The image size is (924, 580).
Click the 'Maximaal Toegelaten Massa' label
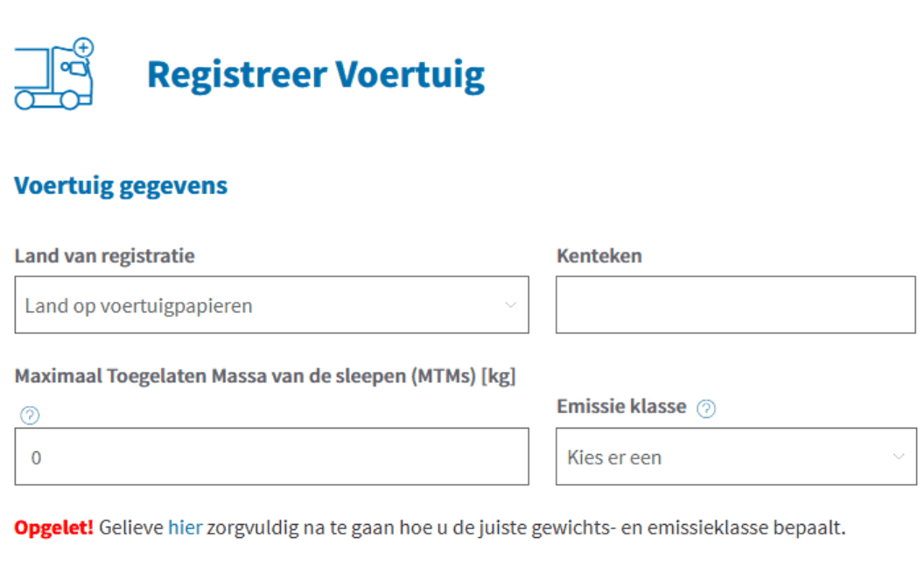(x=264, y=377)
